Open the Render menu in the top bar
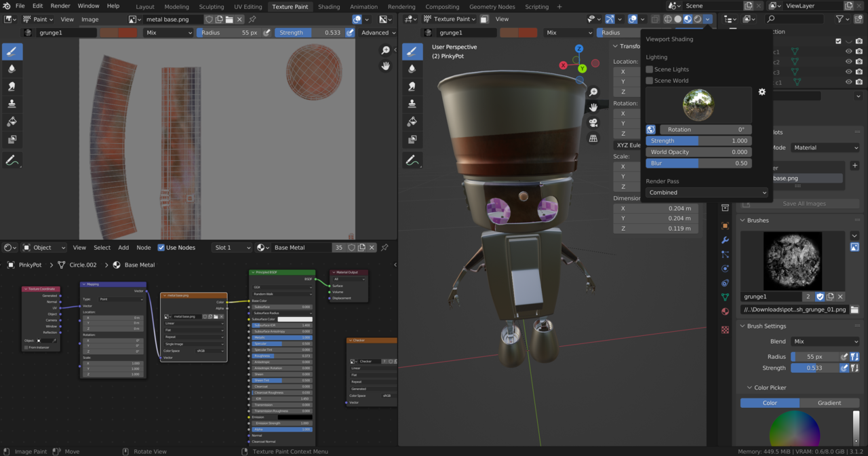868x456 pixels. click(60, 6)
